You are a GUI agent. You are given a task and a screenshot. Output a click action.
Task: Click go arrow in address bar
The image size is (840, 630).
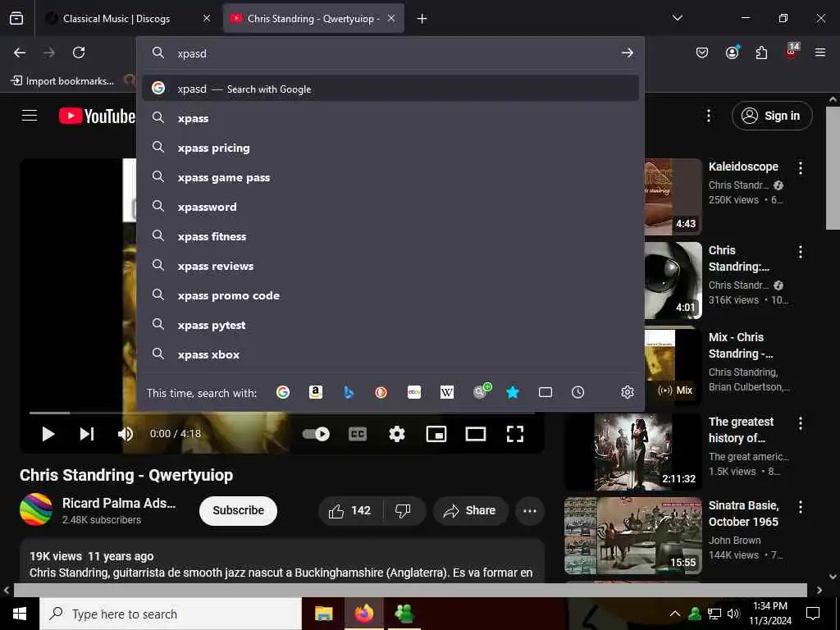[628, 53]
